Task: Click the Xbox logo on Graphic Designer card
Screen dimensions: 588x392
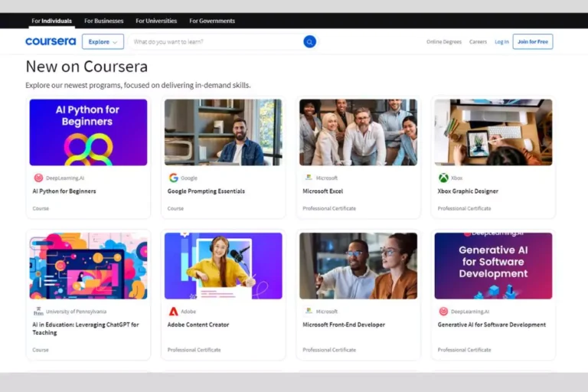Action: tap(443, 178)
